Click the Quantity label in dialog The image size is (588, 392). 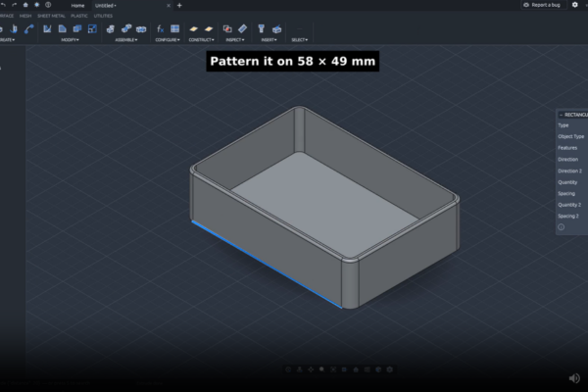click(x=567, y=182)
